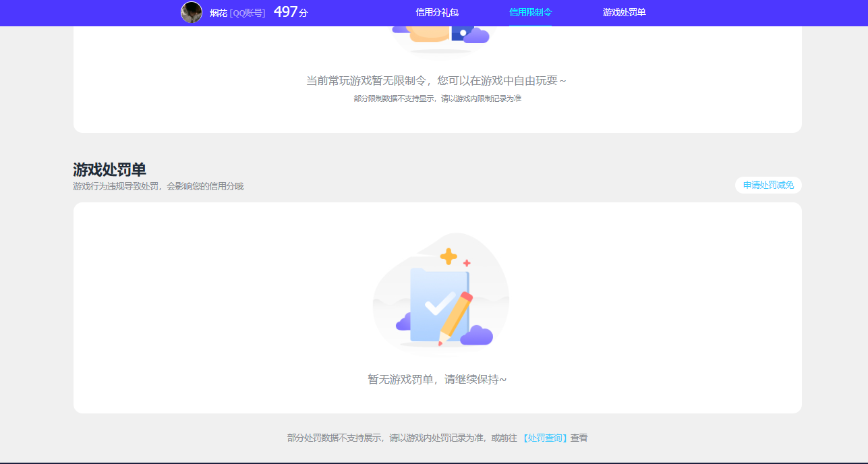This screenshot has height=464, width=868.
Task: Open the 信用分礼包 tab
Action: (x=437, y=12)
